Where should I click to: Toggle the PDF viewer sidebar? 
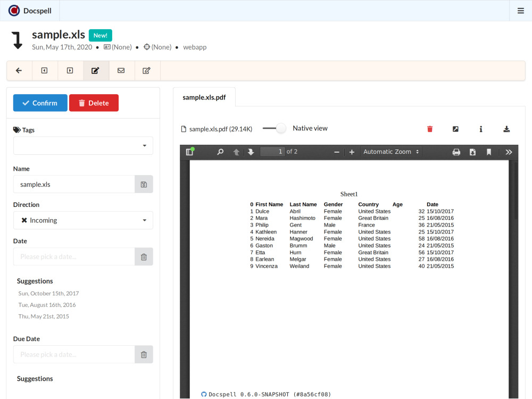pos(189,152)
